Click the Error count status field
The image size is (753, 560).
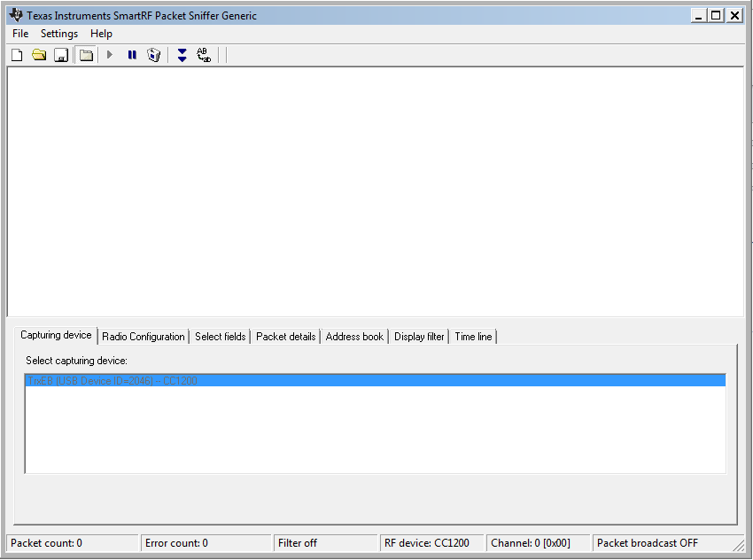[206, 543]
